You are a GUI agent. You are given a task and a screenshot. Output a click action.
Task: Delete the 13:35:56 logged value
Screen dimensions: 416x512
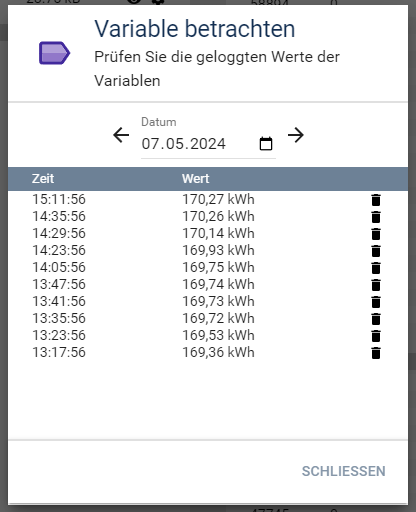click(x=376, y=319)
